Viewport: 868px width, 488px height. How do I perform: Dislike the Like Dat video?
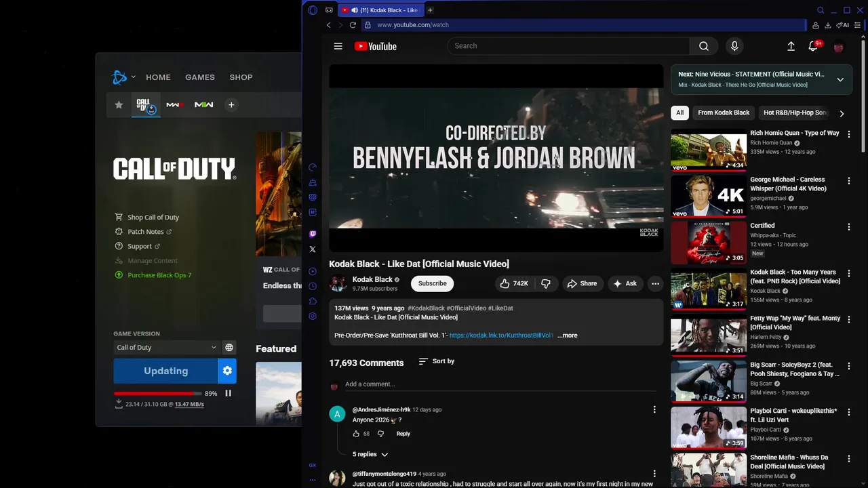(545, 283)
